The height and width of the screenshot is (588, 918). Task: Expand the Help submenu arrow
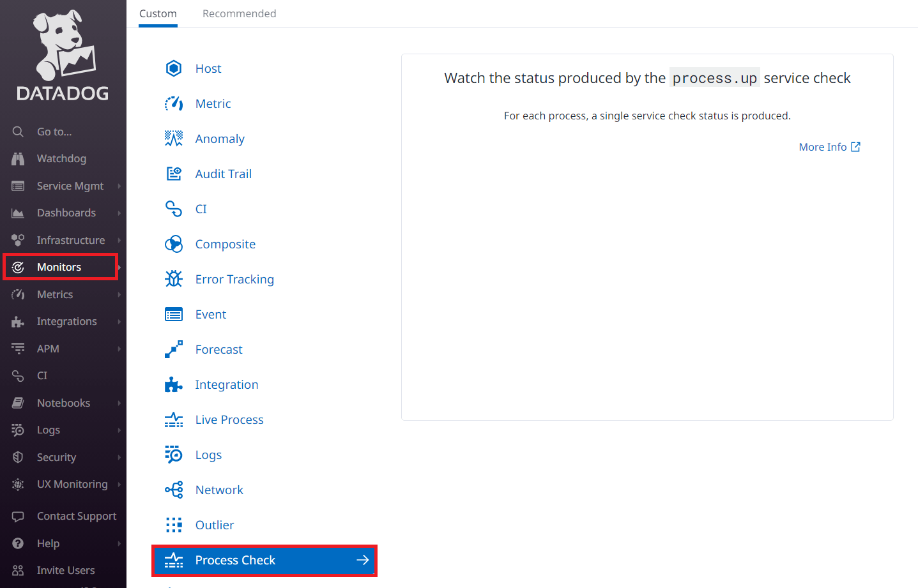click(119, 543)
